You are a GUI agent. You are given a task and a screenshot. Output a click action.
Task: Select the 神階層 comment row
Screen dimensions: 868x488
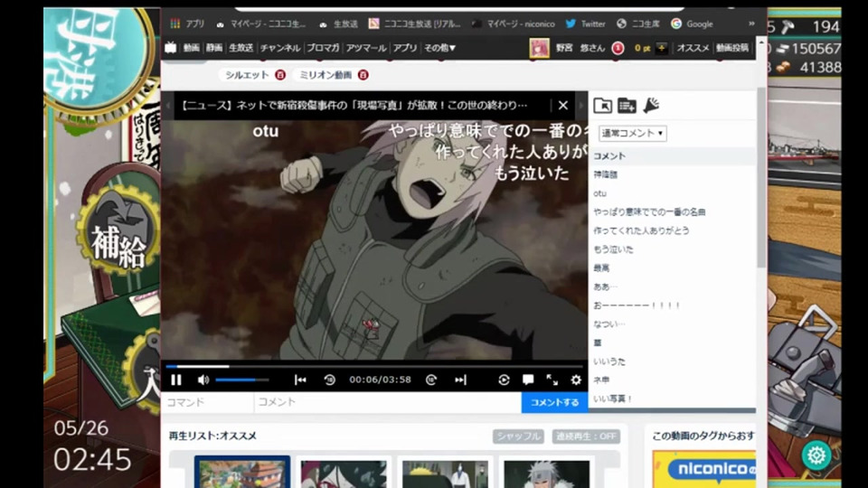coord(672,174)
